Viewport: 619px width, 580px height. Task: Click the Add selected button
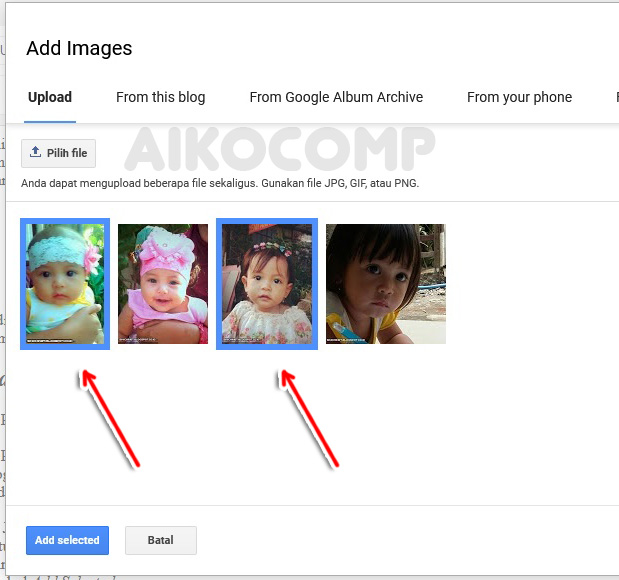67,540
